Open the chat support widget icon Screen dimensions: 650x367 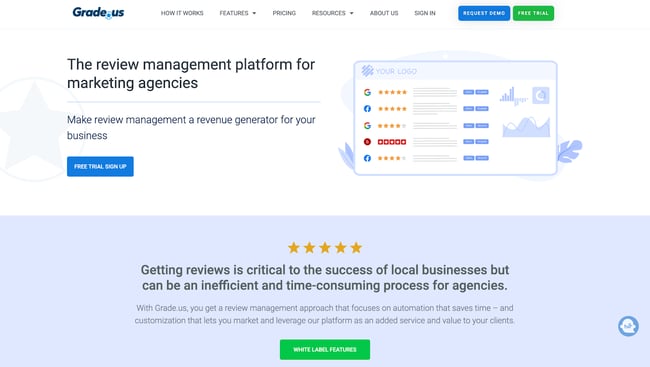628,326
